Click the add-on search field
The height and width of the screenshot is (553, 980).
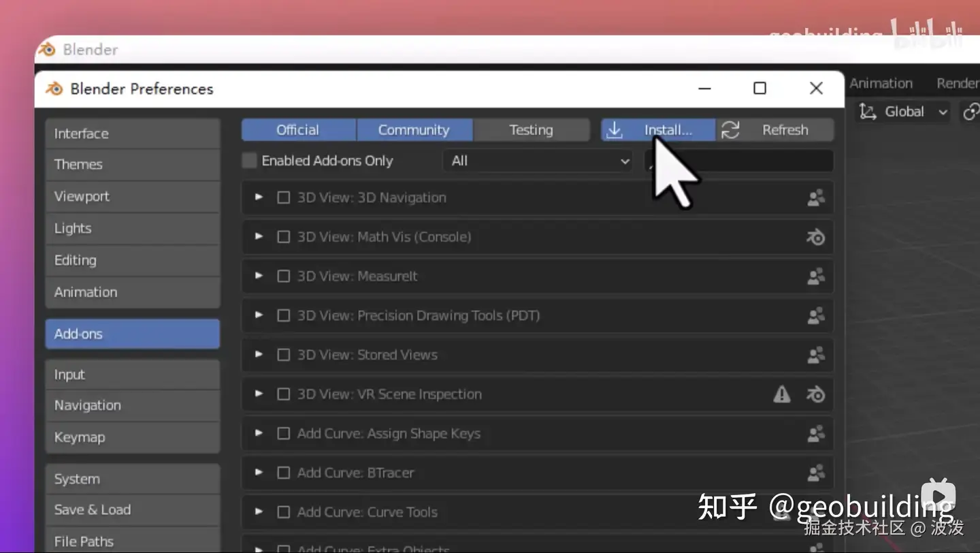(x=738, y=161)
